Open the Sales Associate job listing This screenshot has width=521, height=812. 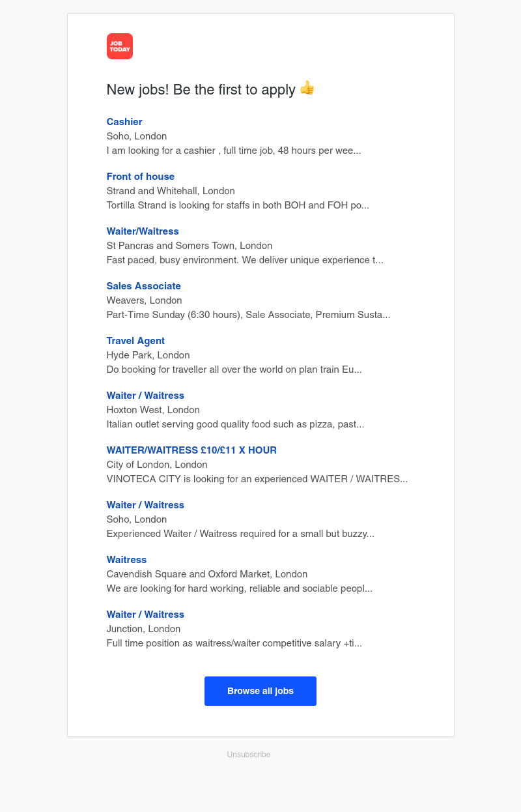coord(144,286)
